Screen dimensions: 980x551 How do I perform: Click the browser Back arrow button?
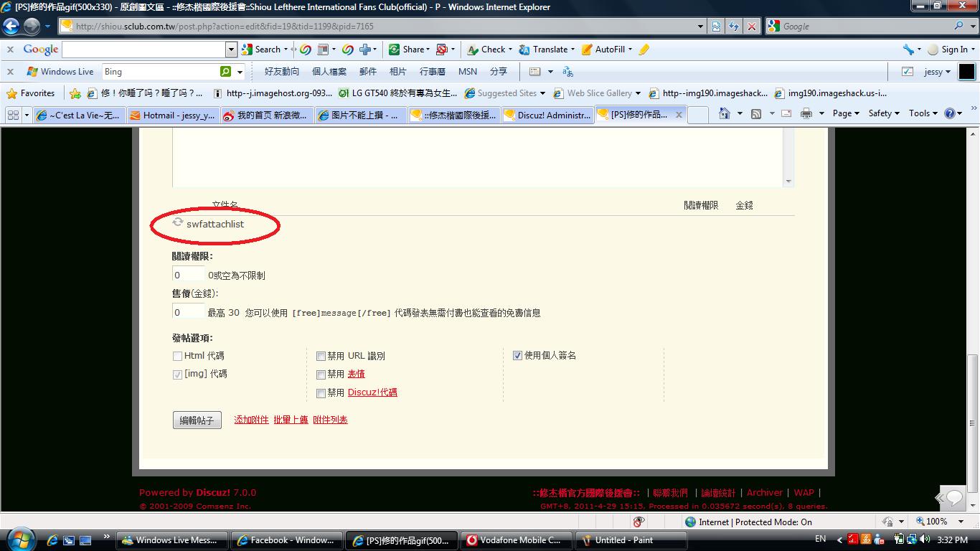11,27
